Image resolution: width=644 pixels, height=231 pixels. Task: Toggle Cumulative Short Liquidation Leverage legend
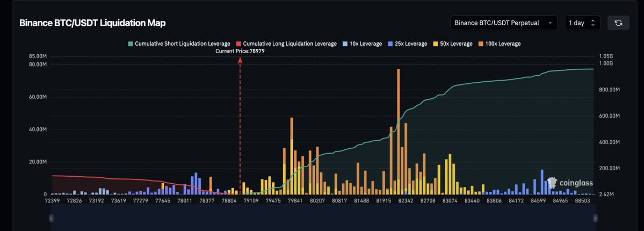click(x=179, y=44)
